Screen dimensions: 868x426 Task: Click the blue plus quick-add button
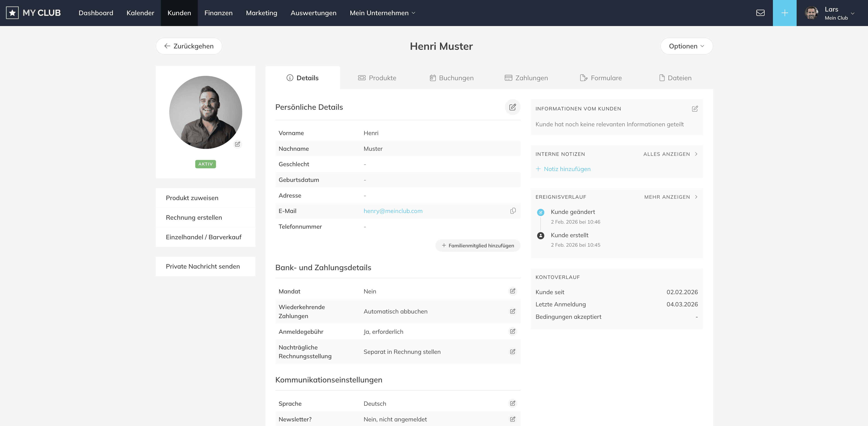click(784, 13)
